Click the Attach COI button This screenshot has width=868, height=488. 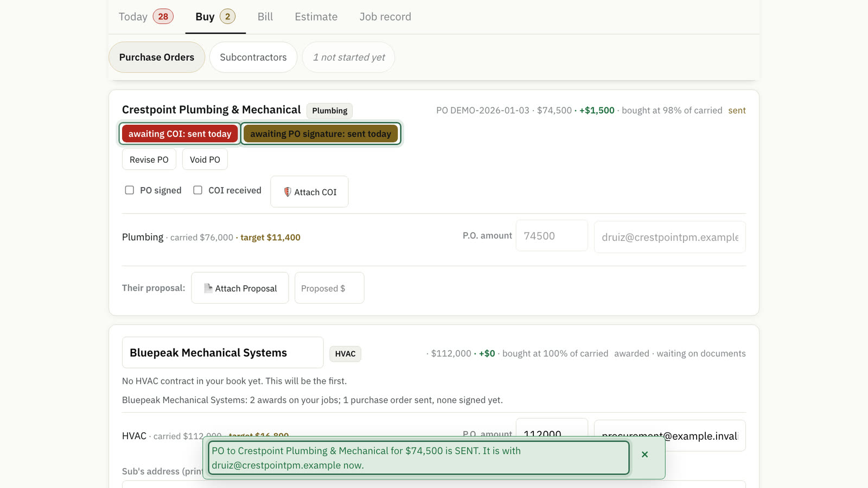tap(309, 192)
